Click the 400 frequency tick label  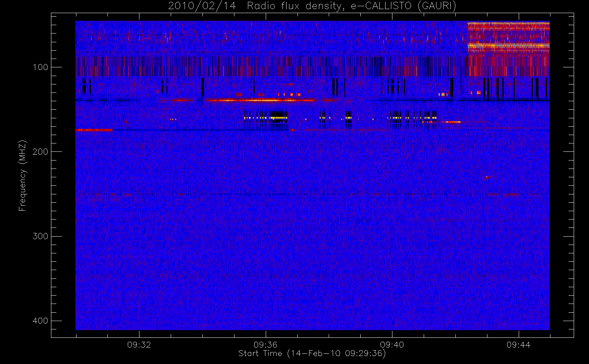[x=40, y=321]
